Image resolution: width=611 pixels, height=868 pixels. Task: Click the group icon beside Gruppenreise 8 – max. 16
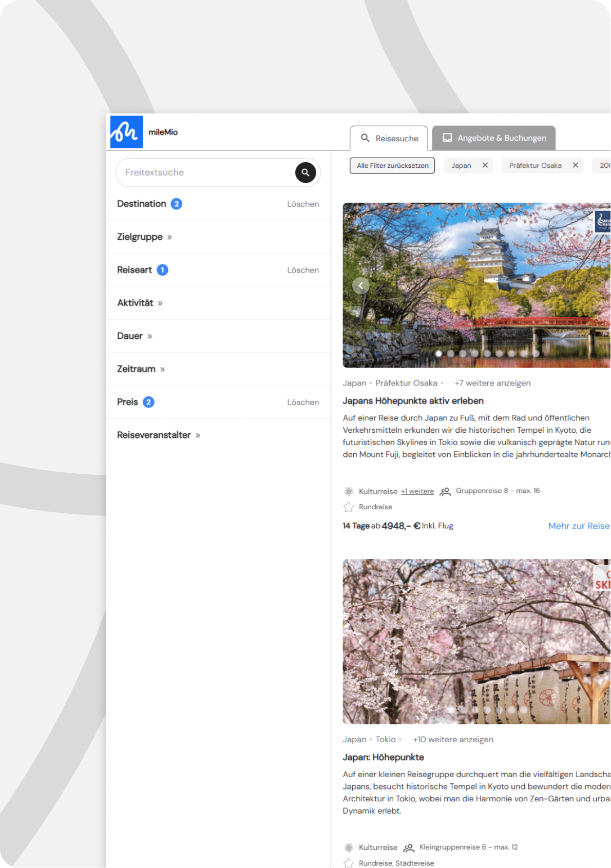(x=445, y=491)
